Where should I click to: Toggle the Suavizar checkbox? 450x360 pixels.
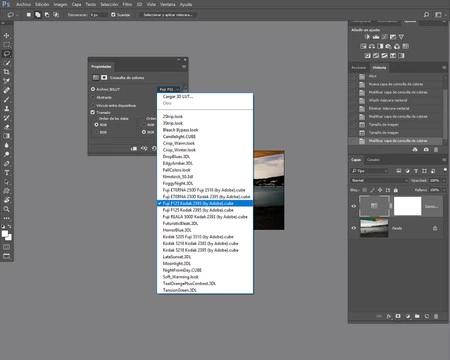[x=113, y=15]
